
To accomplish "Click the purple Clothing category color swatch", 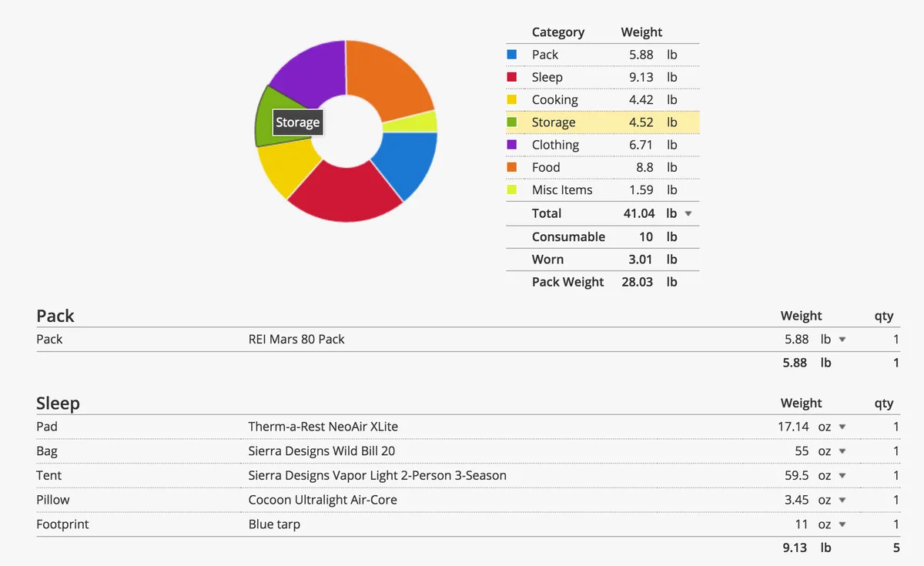I will (514, 144).
